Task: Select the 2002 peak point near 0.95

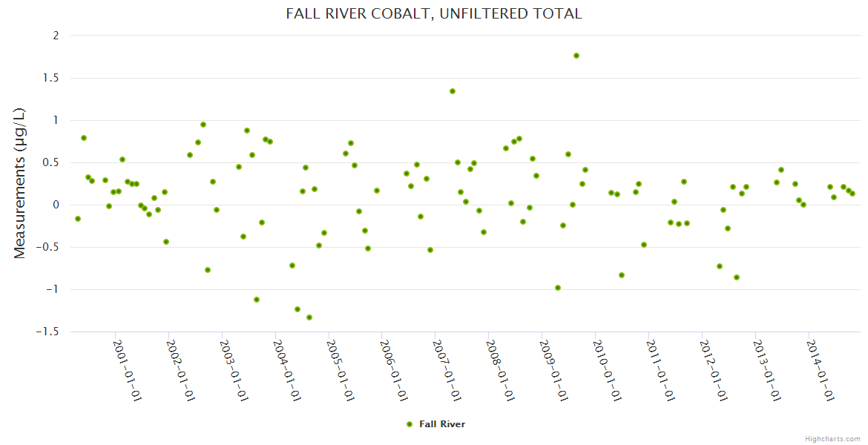Action: tap(203, 125)
